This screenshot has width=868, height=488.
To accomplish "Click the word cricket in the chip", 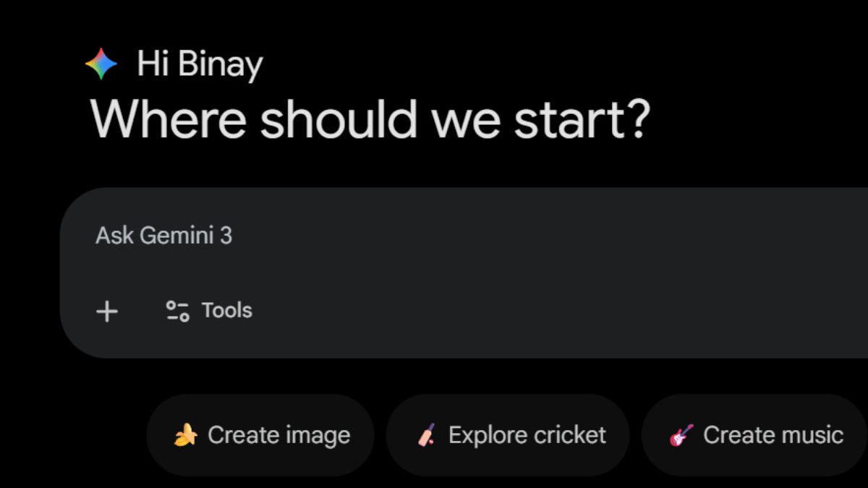I will pyautogui.click(x=566, y=435).
